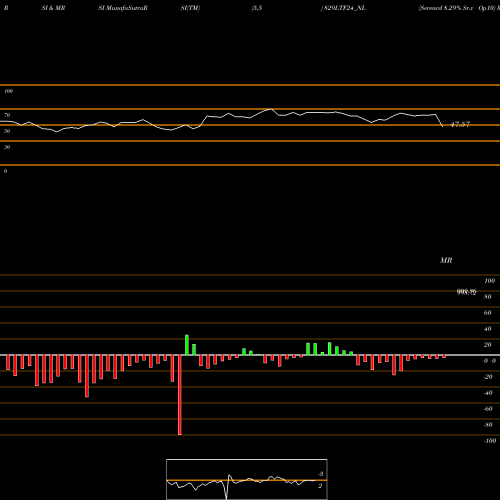Image resolution: width=500 pixels, height=500 pixels.
Task: Click the 'MR' panel title
Action: 446,260
